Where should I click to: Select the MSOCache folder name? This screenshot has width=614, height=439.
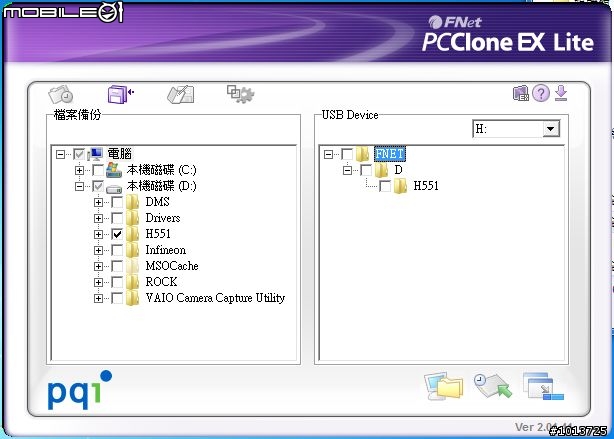[x=172, y=266]
